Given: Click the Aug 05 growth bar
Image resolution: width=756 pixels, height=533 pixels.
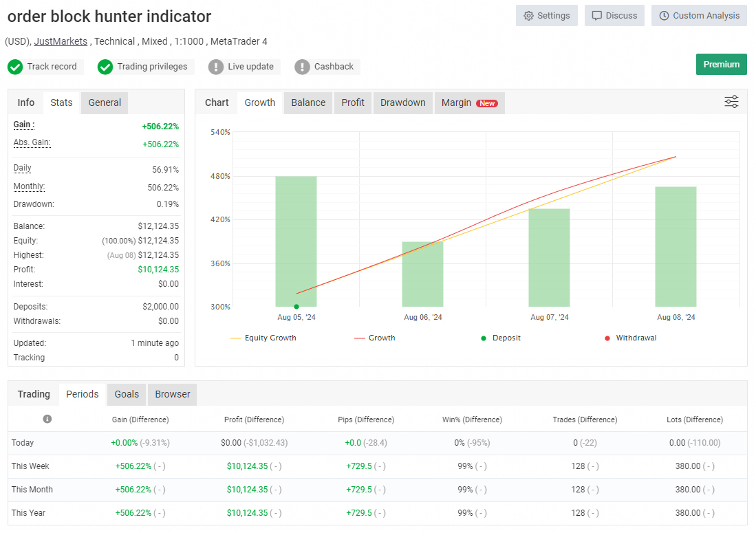Looking at the screenshot, I should (x=296, y=241).
